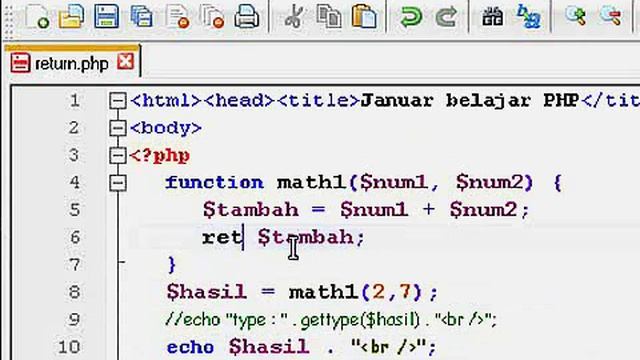Screen dimensions: 640x360
Task: Place cursor on $tambah in line 5
Action: 251,210
